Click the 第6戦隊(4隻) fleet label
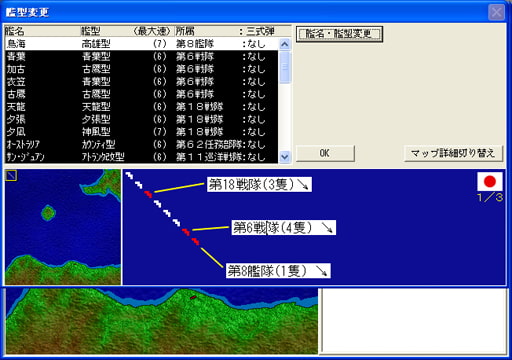 click(x=284, y=228)
